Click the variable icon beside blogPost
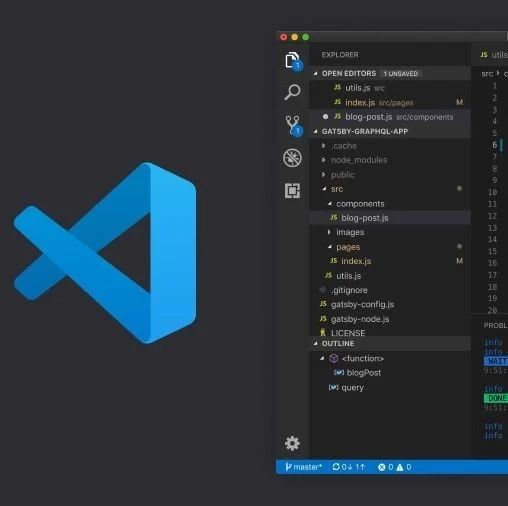508x506 pixels. [x=339, y=372]
